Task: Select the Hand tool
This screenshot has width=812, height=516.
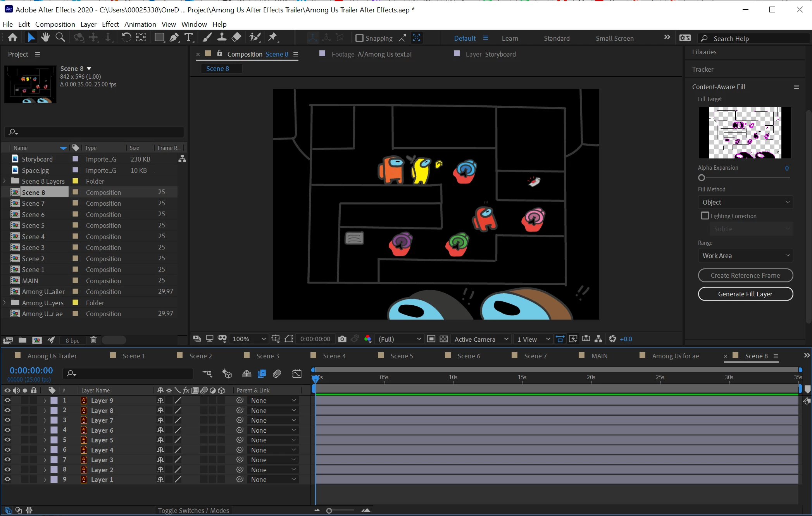Action: point(45,37)
